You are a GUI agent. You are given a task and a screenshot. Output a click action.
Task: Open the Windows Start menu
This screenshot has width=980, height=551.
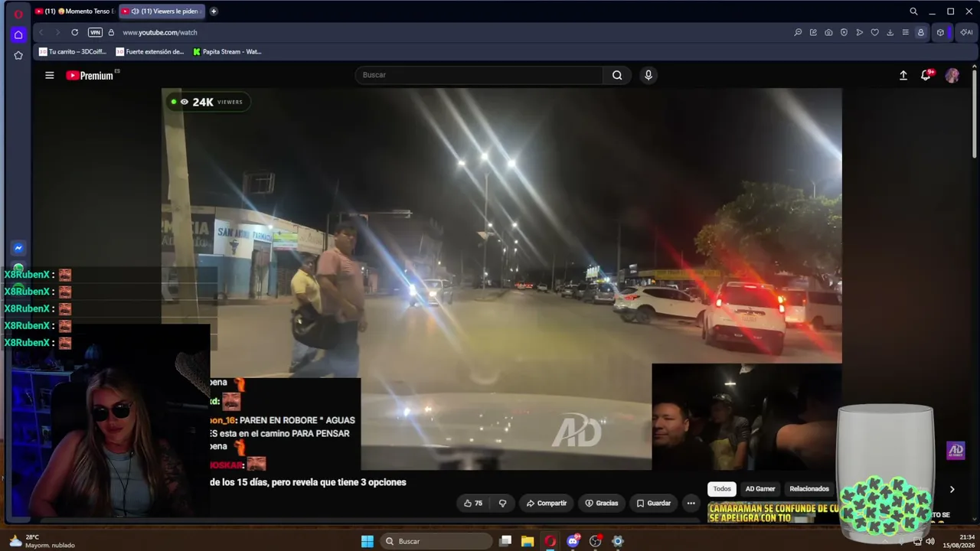(367, 541)
